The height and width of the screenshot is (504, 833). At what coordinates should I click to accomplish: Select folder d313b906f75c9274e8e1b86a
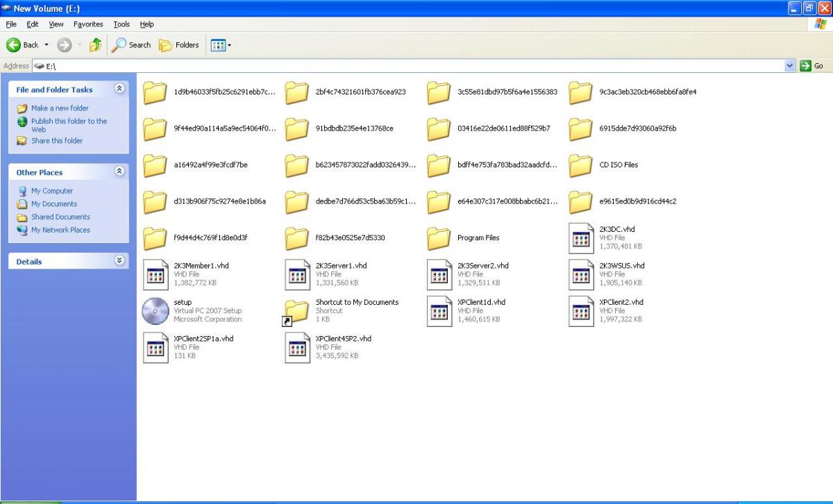click(x=155, y=202)
